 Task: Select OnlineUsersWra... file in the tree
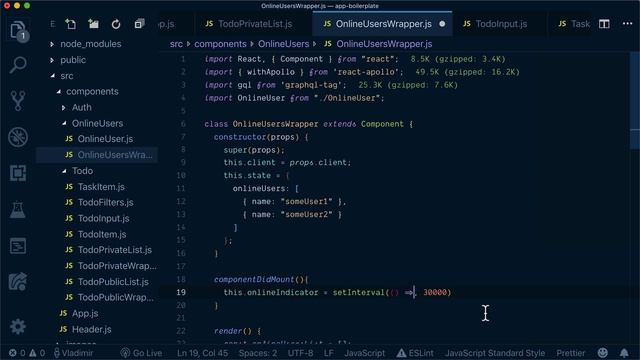(114, 155)
